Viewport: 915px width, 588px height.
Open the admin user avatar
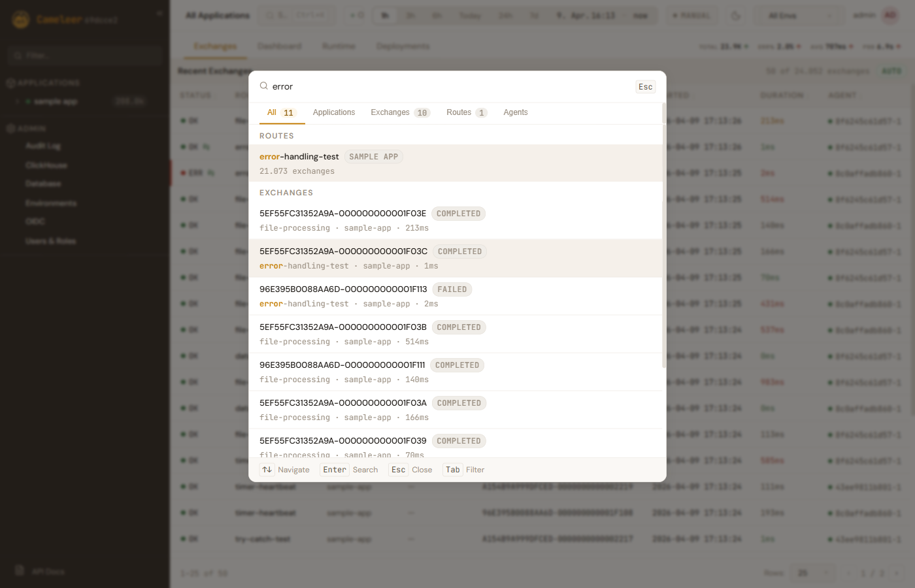pyautogui.click(x=890, y=16)
